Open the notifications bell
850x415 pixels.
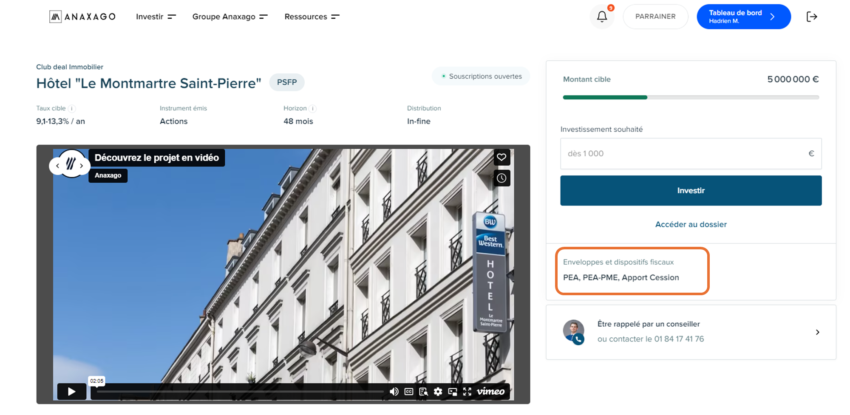602,17
